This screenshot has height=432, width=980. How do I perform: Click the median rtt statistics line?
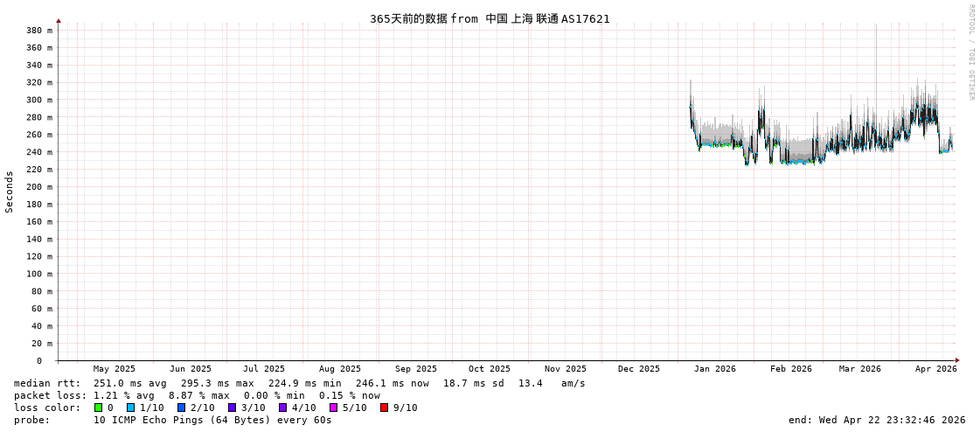pos(299,383)
